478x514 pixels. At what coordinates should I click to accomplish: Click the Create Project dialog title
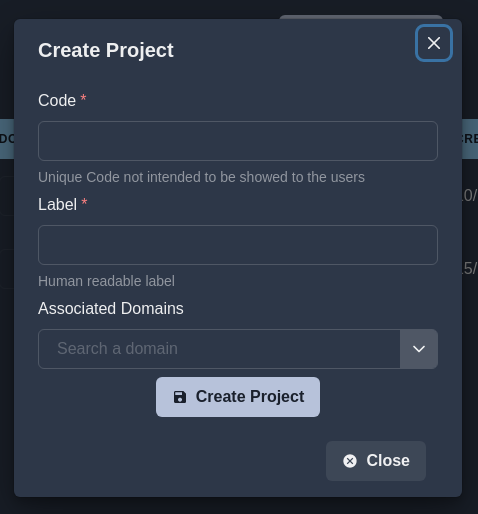point(106,50)
